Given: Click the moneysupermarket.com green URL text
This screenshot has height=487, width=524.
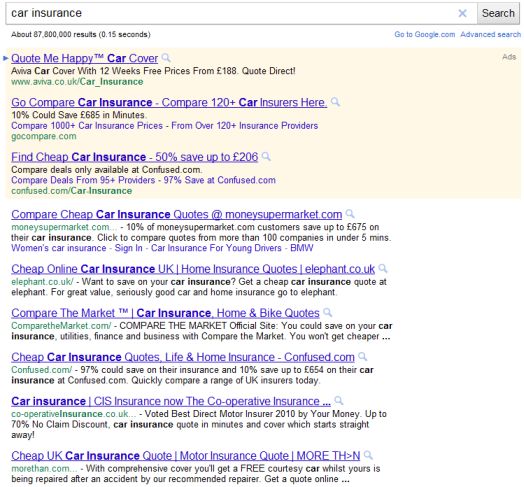Looking at the screenshot, I should coord(64,227).
